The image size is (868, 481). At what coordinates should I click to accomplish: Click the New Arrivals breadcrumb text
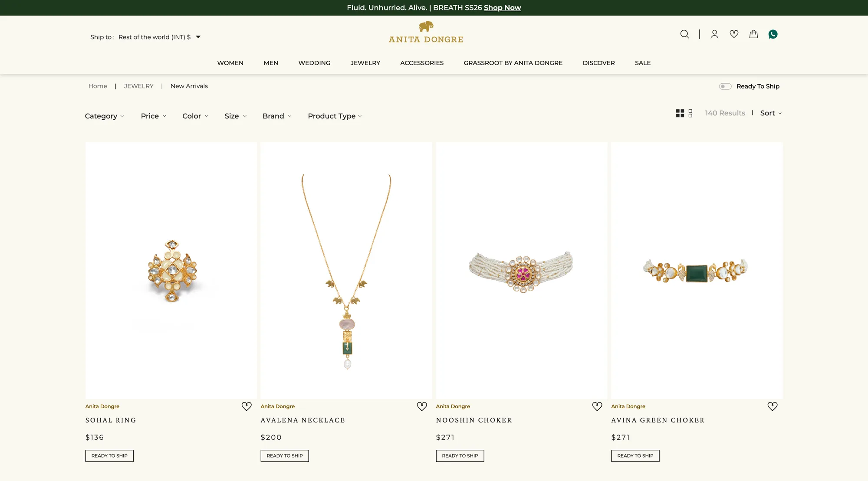(189, 86)
